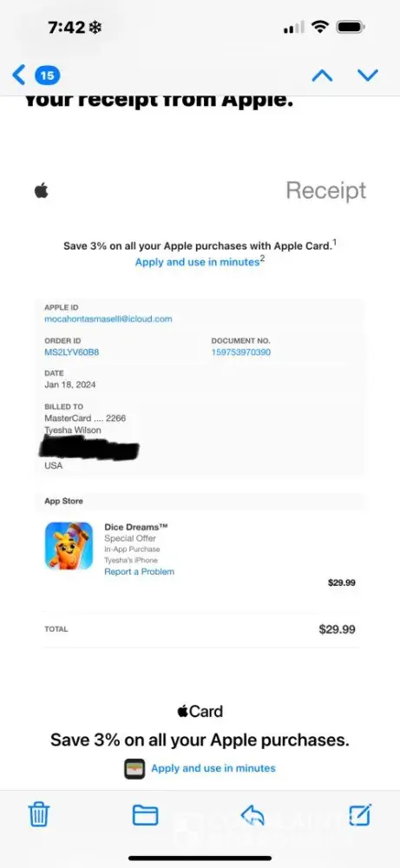Compose a new message with pencil icon
Viewport: 400px width, 868px height.
point(360,814)
